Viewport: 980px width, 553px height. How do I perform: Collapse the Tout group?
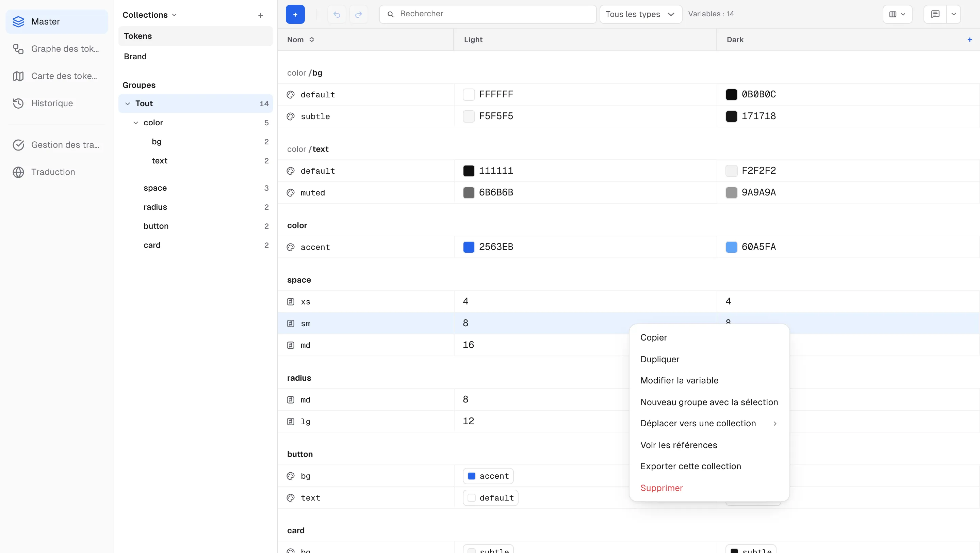tap(128, 104)
